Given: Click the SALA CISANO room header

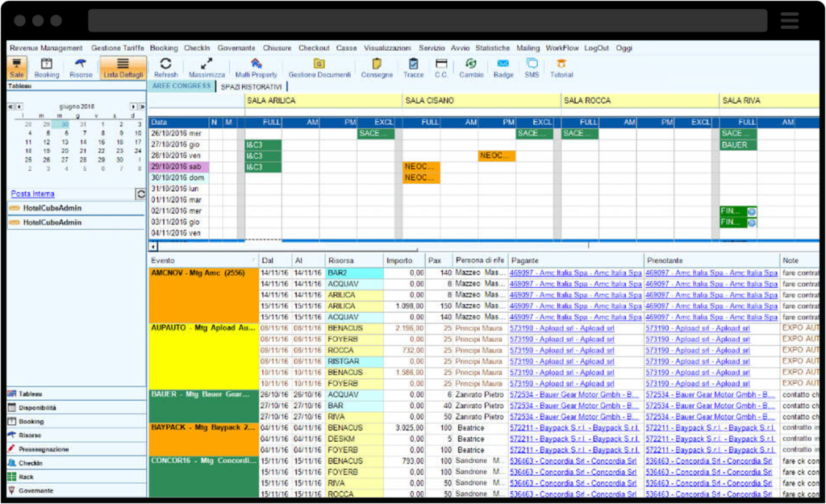Looking at the screenshot, I should 481,101.
